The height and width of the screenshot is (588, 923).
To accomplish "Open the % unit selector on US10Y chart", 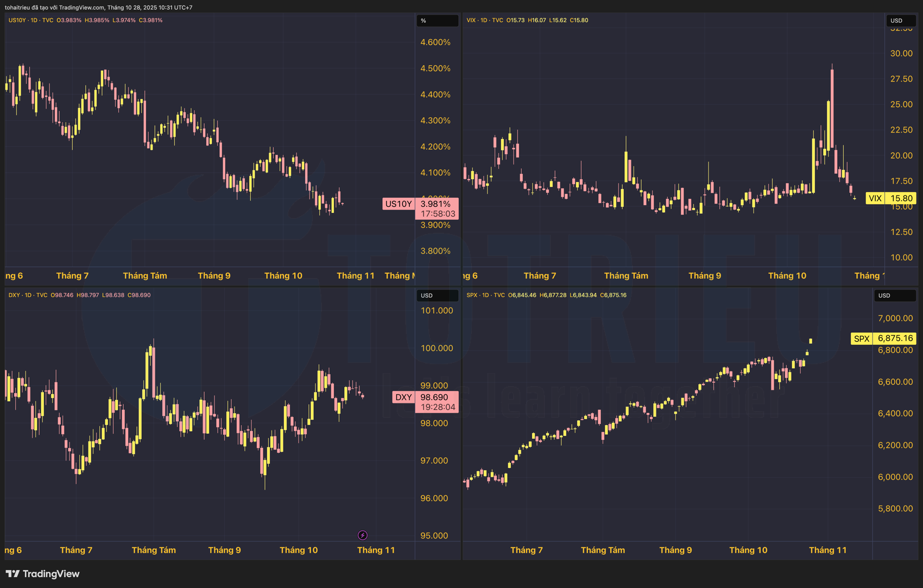I will click(437, 21).
